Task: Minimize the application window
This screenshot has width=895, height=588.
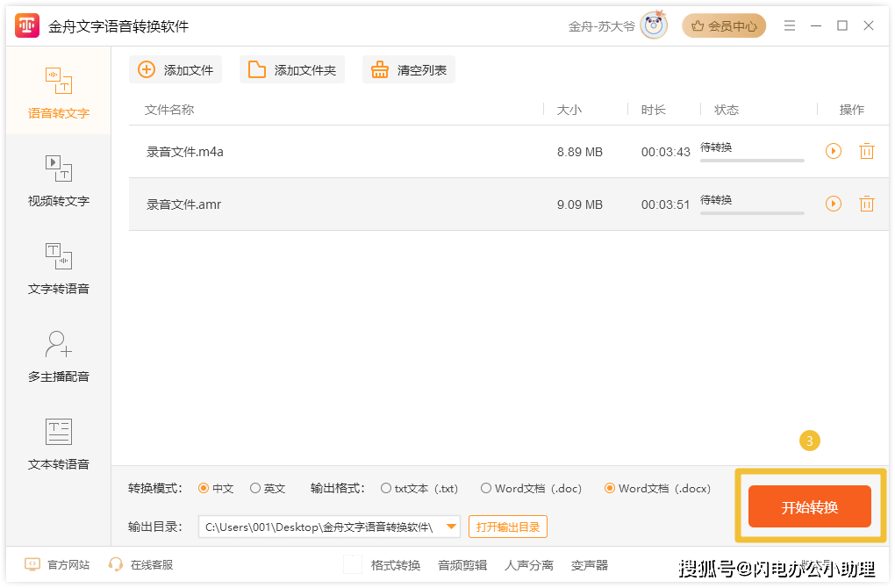Action: [x=816, y=25]
